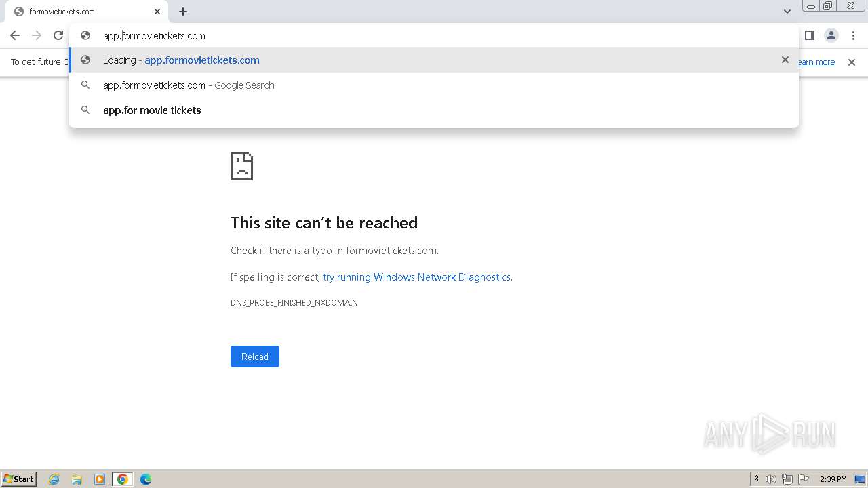Follow the Learn more link in the infobar
Image resolution: width=868 pixels, height=488 pixels.
(x=817, y=62)
